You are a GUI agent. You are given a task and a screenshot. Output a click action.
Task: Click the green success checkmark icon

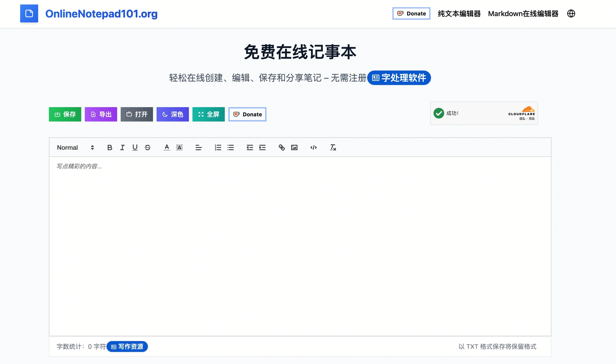click(439, 113)
